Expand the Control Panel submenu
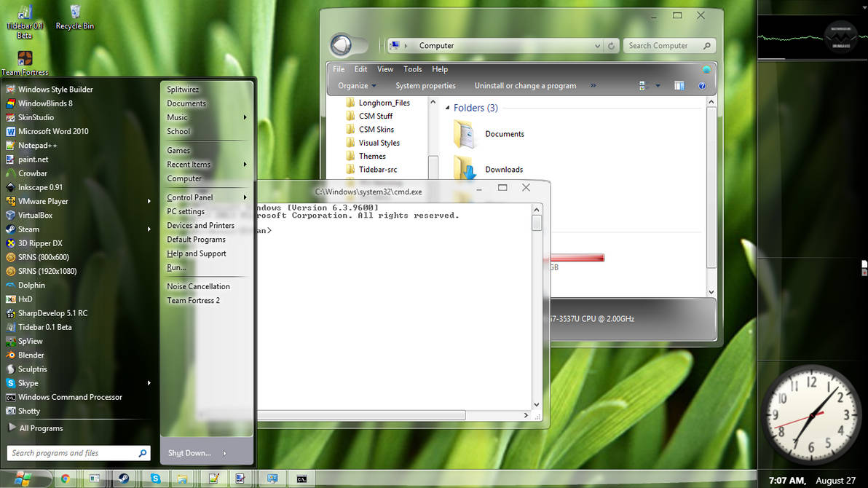 click(x=245, y=197)
